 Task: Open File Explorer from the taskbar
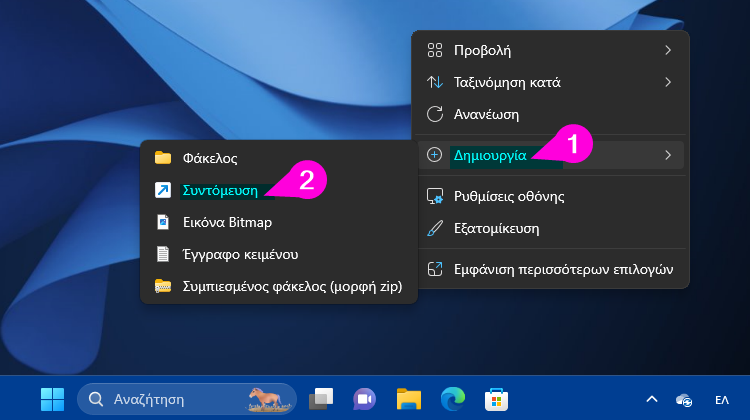coord(409,399)
